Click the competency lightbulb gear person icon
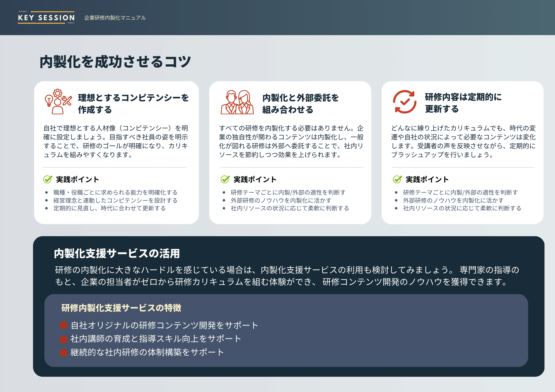This screenshot has width=555, height=392. [58, 101]
